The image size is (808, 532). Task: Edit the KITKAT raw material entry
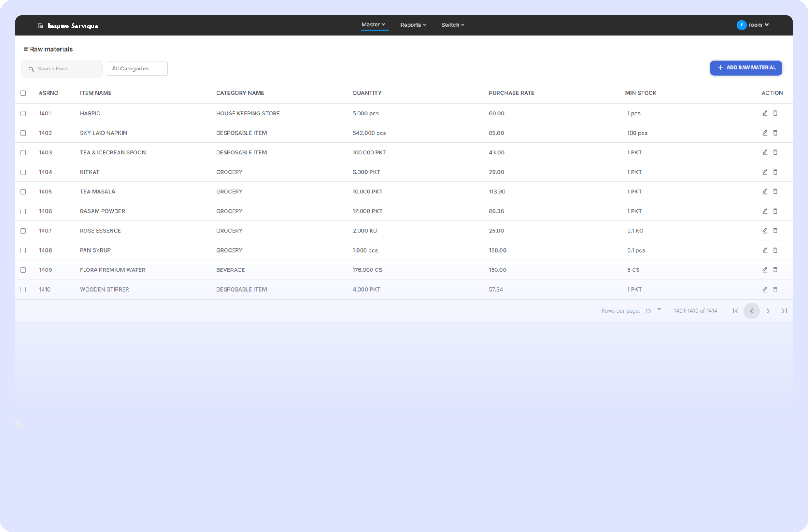(765, 172)
